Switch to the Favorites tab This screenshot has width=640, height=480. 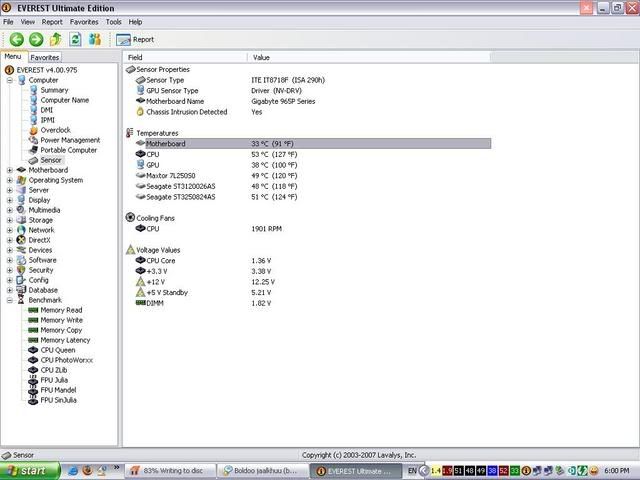point(45,58)
